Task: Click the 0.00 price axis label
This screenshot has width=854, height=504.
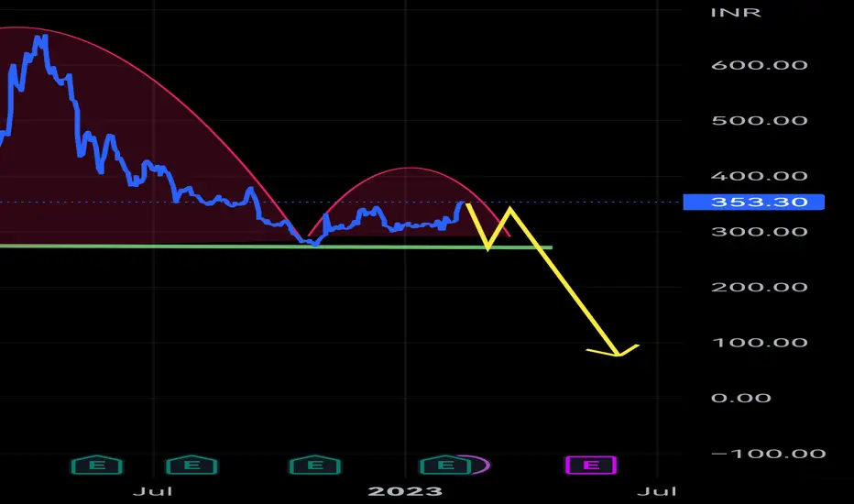Action: pyautogui.click(x=741, y=399)
